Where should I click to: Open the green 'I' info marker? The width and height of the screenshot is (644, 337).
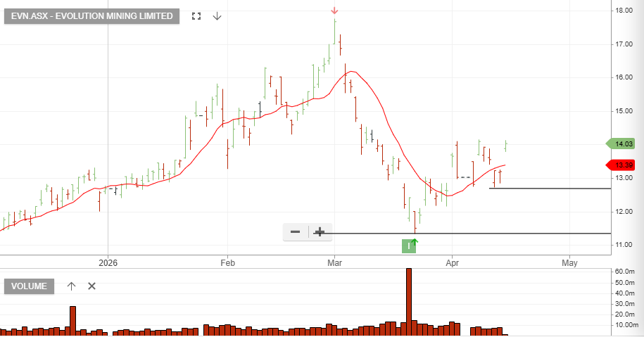[408, 246]
